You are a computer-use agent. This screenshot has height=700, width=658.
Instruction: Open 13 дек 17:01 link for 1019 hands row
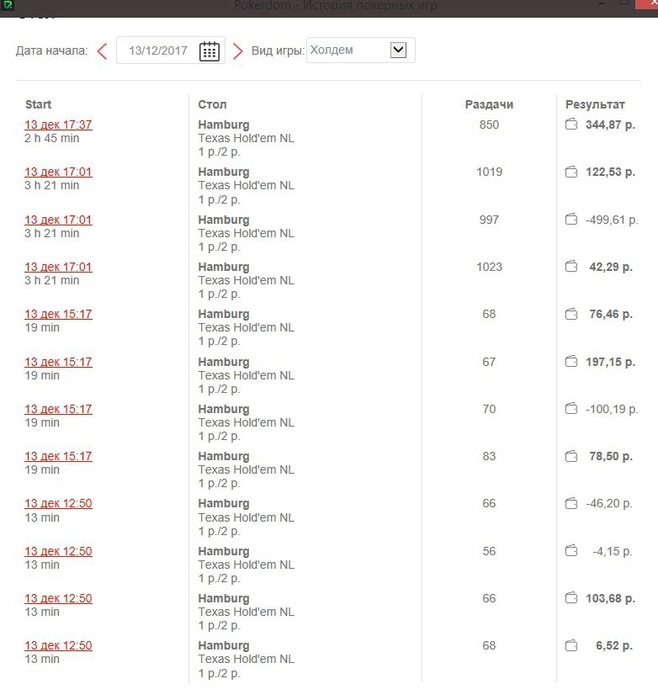[x=58, y=172]
